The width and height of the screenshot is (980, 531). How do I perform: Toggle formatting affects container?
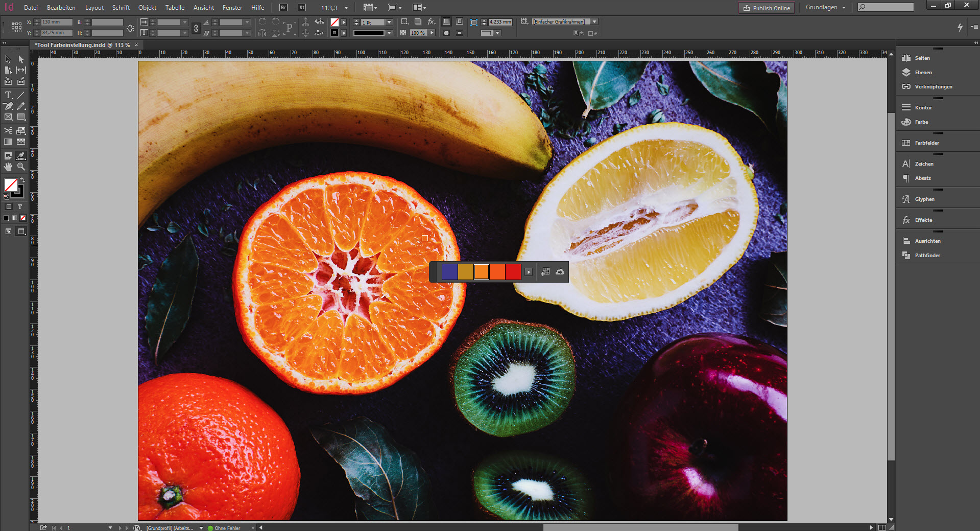point(9,207)
